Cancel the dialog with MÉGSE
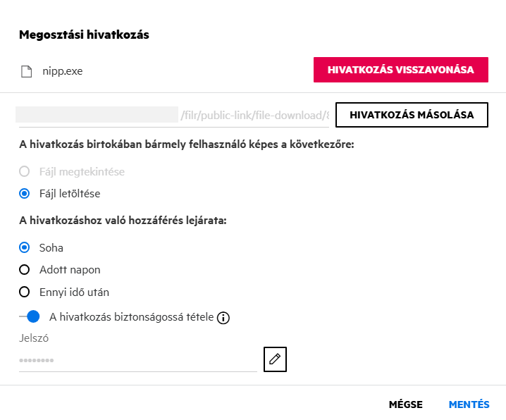Screen dimensions: 506x420 pos(406,404)
